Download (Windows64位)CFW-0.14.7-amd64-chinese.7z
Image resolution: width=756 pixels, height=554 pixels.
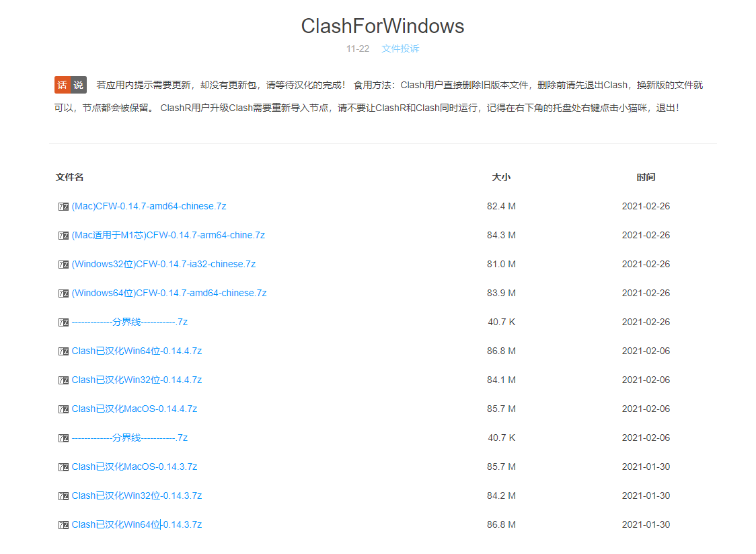169,293
